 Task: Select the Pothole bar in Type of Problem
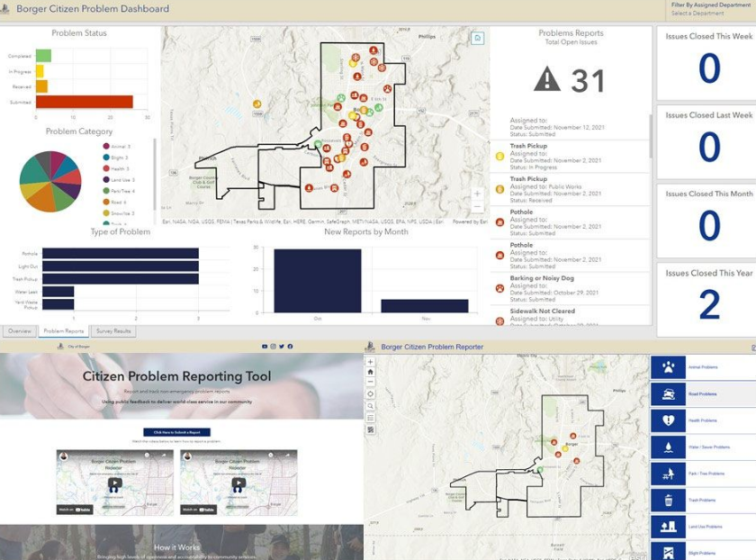tap(121, 253)
